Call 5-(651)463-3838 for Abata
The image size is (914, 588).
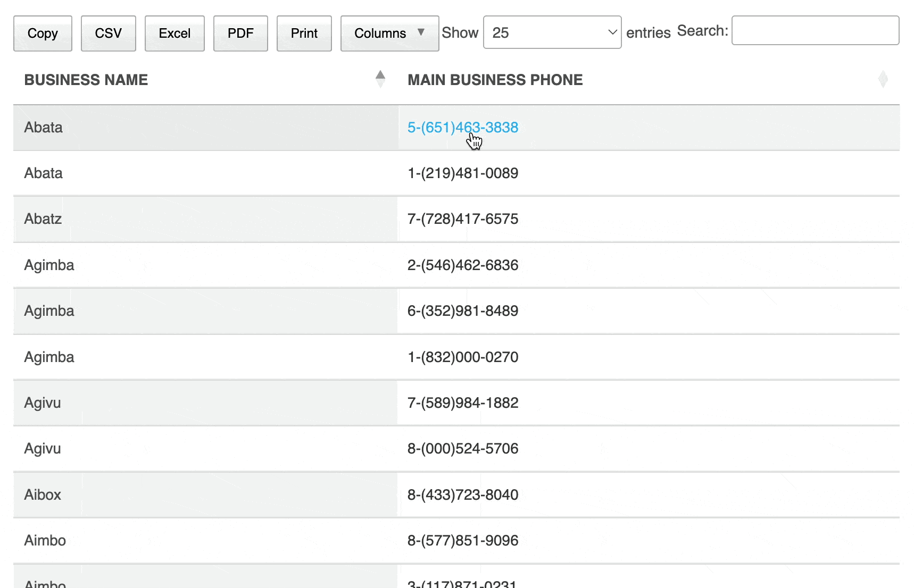tap(463, 128)
